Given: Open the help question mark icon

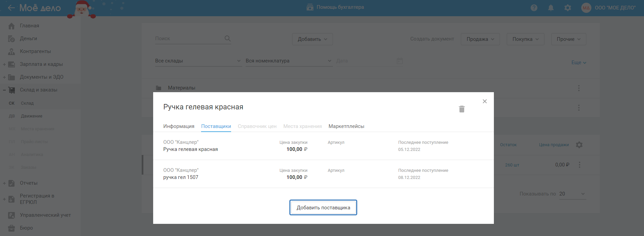Looking at the screenshot, I should tap(534, 8).
